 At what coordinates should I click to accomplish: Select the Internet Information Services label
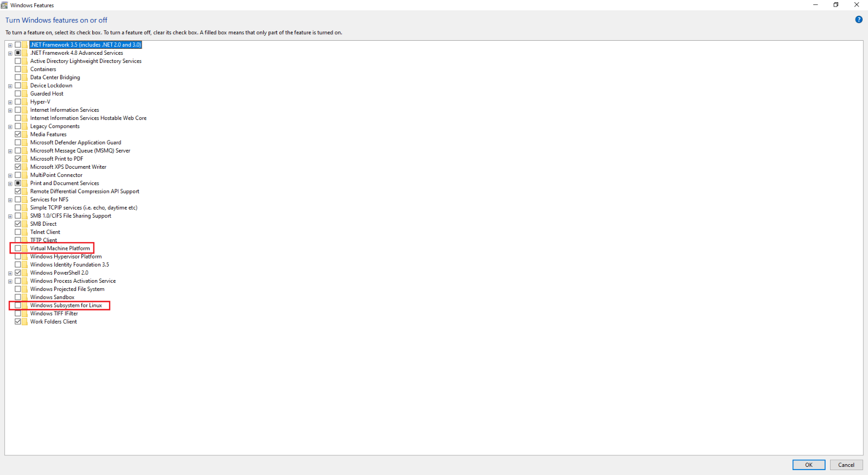pyautogui.click(x=65, y=110)
